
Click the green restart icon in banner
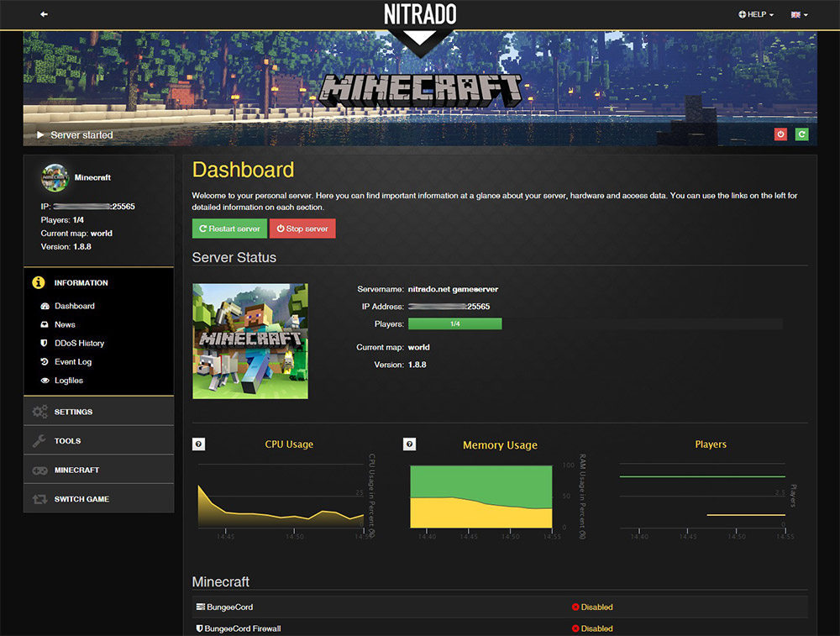click(801, 134)
